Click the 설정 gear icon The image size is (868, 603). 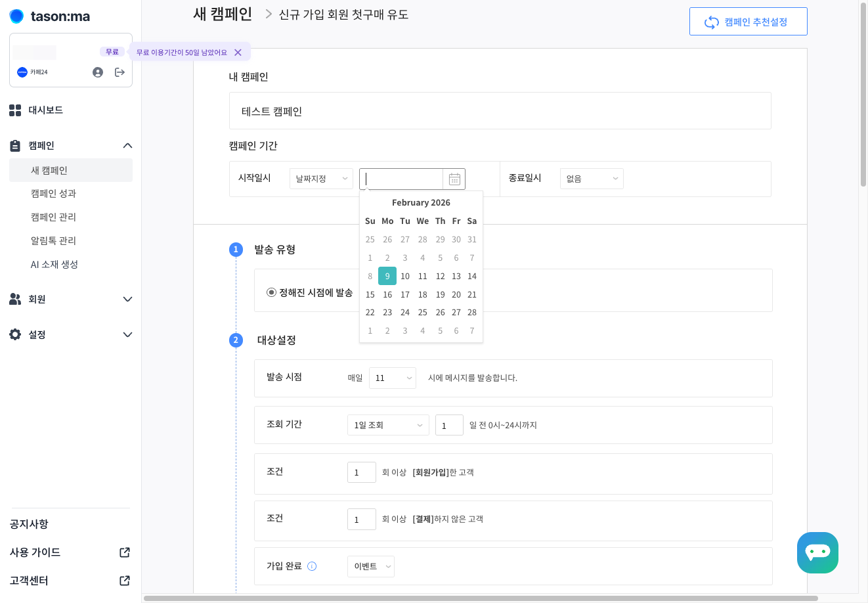coord(15,334)
